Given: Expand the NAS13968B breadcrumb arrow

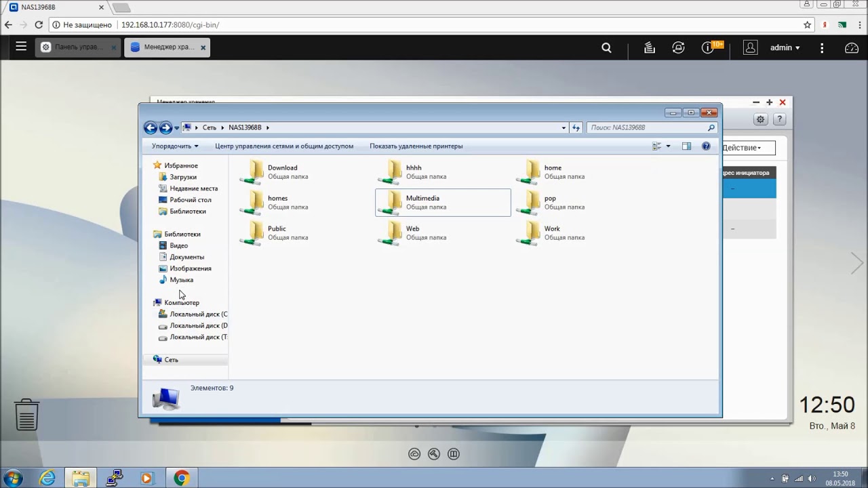Looking at the screenshot, I should [x=267, y=127].
